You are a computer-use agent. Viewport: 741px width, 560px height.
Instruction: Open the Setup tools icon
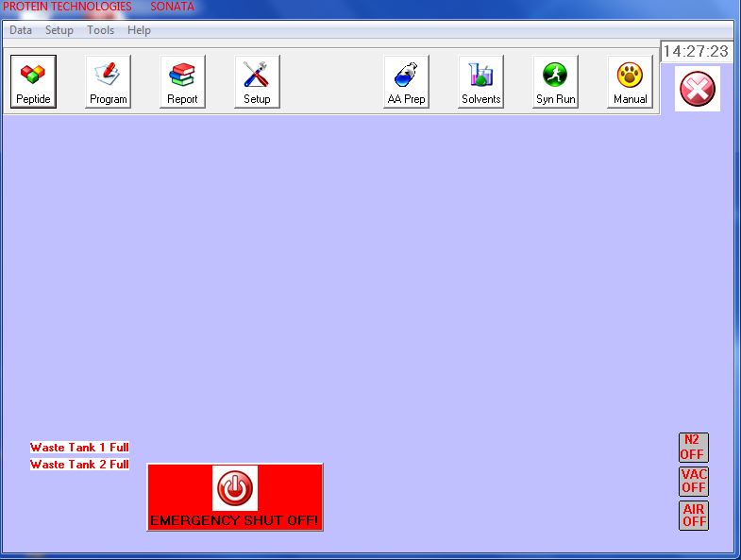point(257,81)
